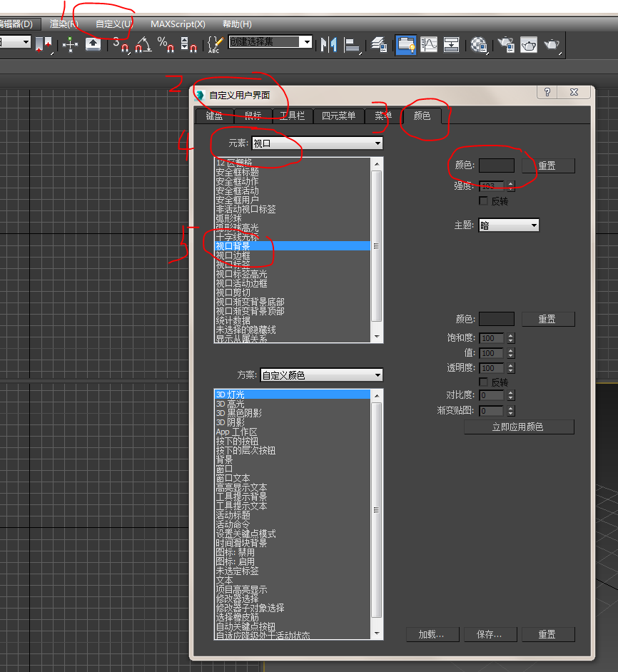
Task: Open the Curve Editor from toolbar
Action: click(x=428, y=44)
